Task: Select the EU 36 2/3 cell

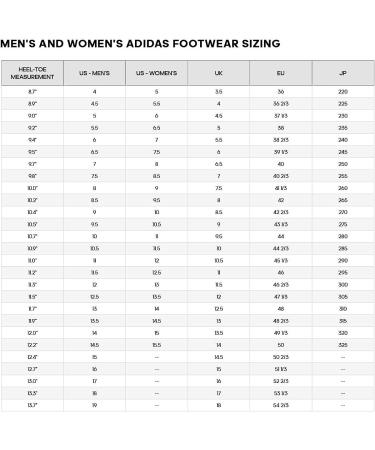Action: pos(281,104)
